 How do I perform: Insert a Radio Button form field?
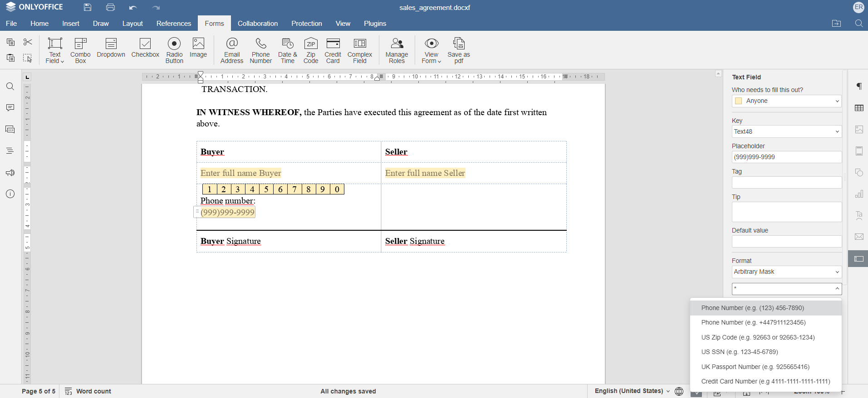point(174,50)
